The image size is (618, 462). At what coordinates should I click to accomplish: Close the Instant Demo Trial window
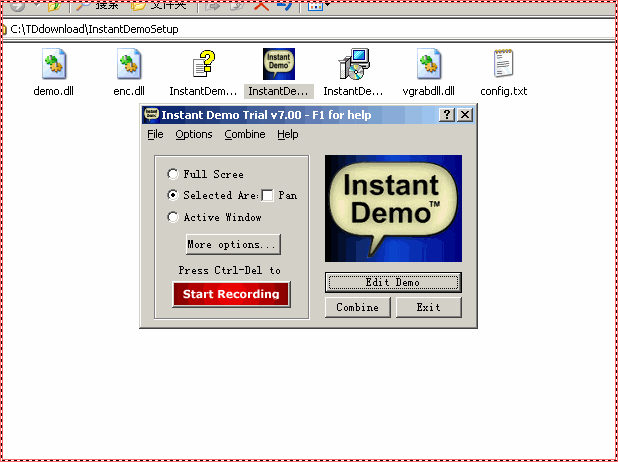coord(465,115)
